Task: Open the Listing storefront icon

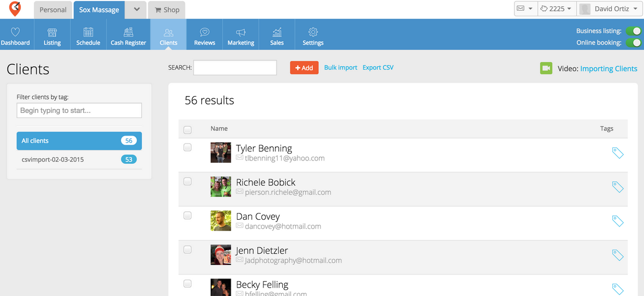Action: (52, 33)
